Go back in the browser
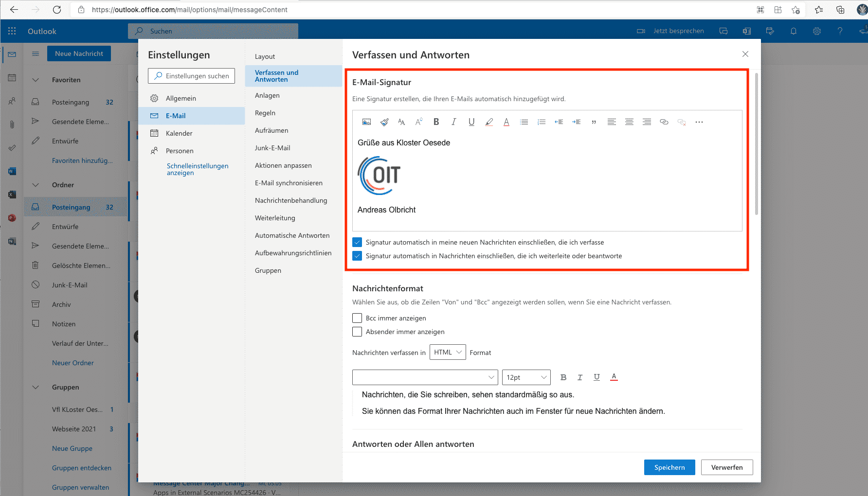The height and width of the screenshot is (496, 868). (x=14, y=10)
